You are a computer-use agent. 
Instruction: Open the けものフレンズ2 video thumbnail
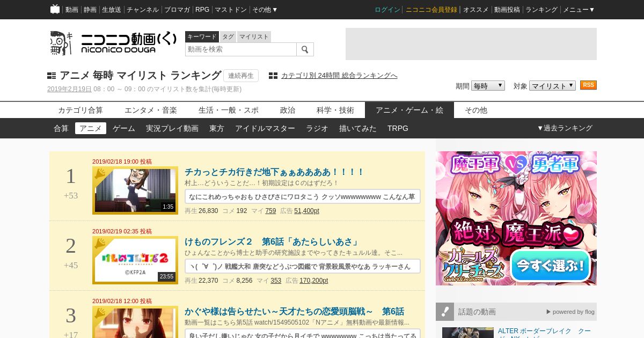[x=135, y=260]
